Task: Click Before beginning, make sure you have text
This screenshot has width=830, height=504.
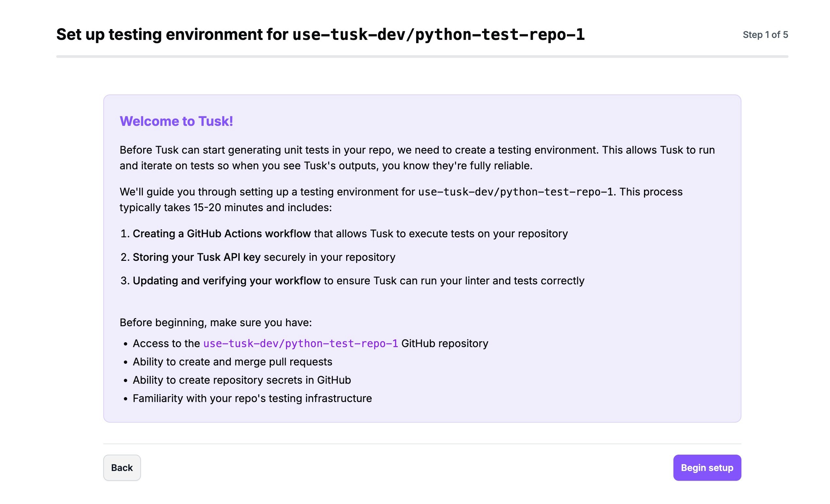Action: [x=215, y=322]
